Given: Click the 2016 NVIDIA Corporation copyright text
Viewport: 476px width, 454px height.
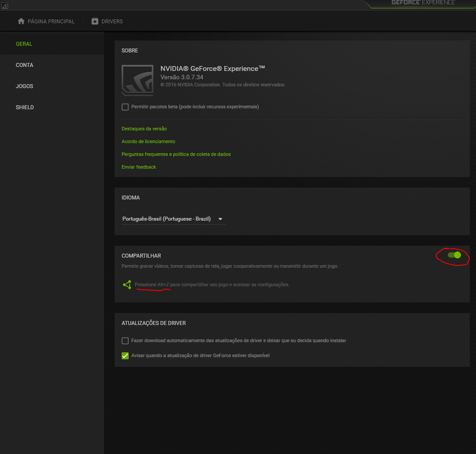Looking at the screenshot, I should tap(223, 85).
